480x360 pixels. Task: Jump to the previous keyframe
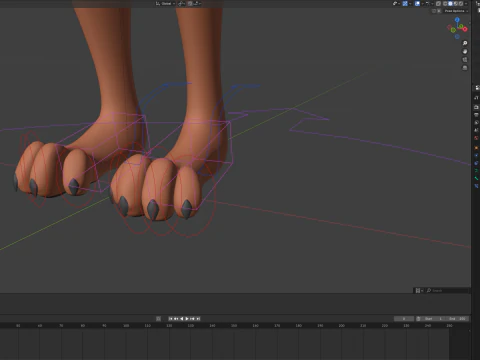[x=176, y=319]
